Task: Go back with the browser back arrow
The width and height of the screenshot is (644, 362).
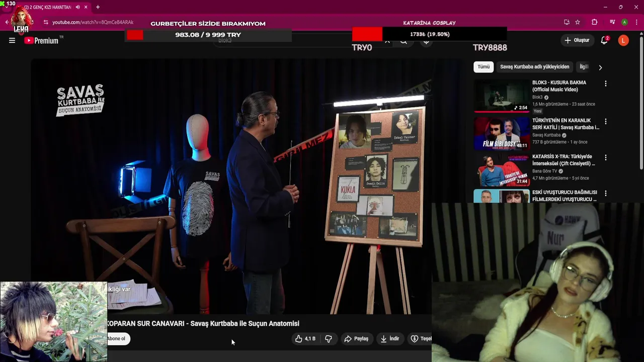Action: [7, 22]
